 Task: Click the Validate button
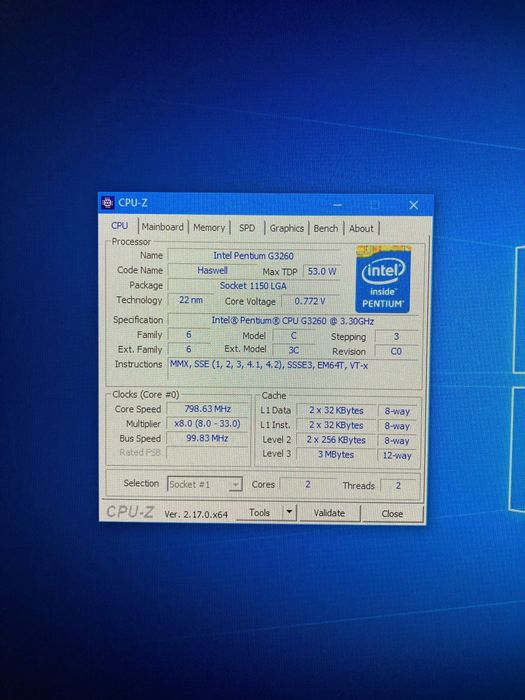coord(329,513)
